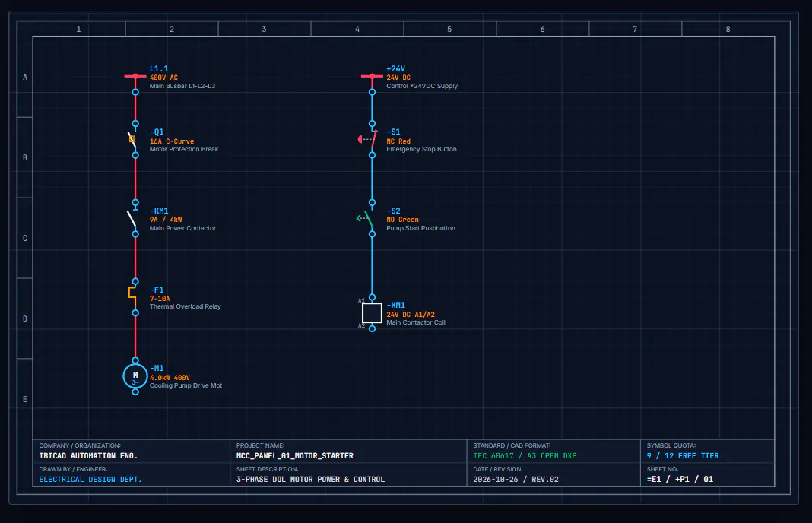The height and width of the screenshot is (523, 812).
Task: Click the '9 / 12 FREE TIER' symbol quota
Action: (683, 455)
